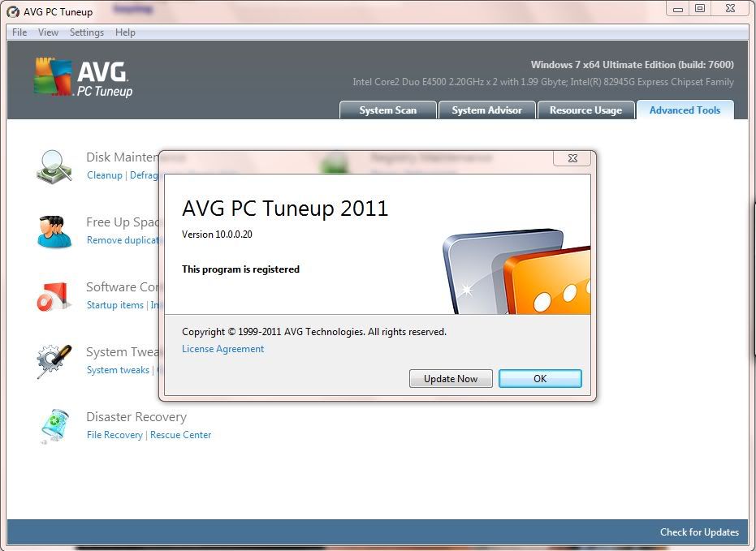Click the AVG PC Tuneup logo
The height and width of the screenshot is (551, 756).
[84, 78]
